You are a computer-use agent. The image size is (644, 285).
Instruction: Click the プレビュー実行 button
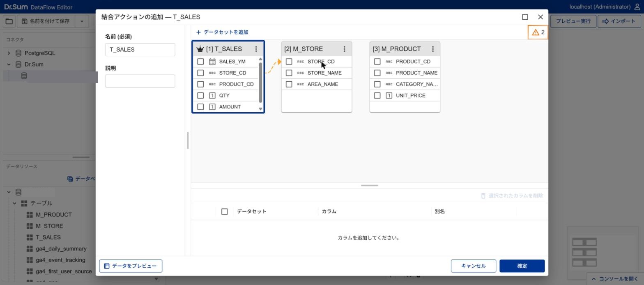click(x=573, y=21)
